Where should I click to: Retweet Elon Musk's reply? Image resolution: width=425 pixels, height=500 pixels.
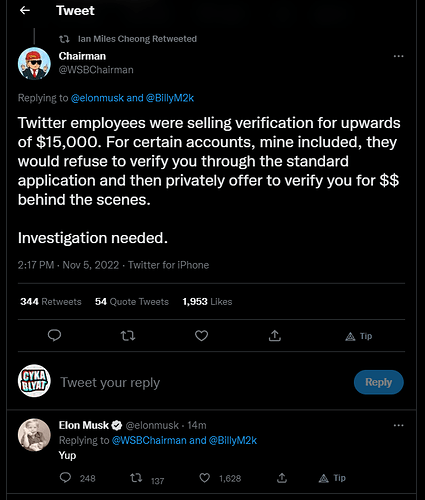136,478
